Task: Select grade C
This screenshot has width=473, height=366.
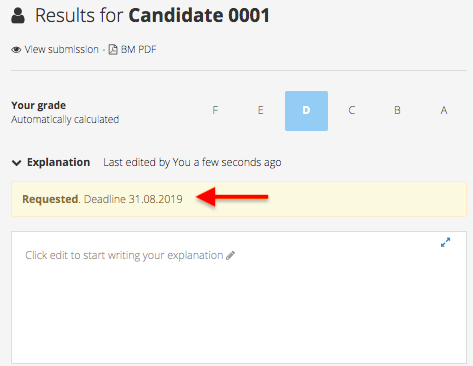Action: [x=352, y=110]
